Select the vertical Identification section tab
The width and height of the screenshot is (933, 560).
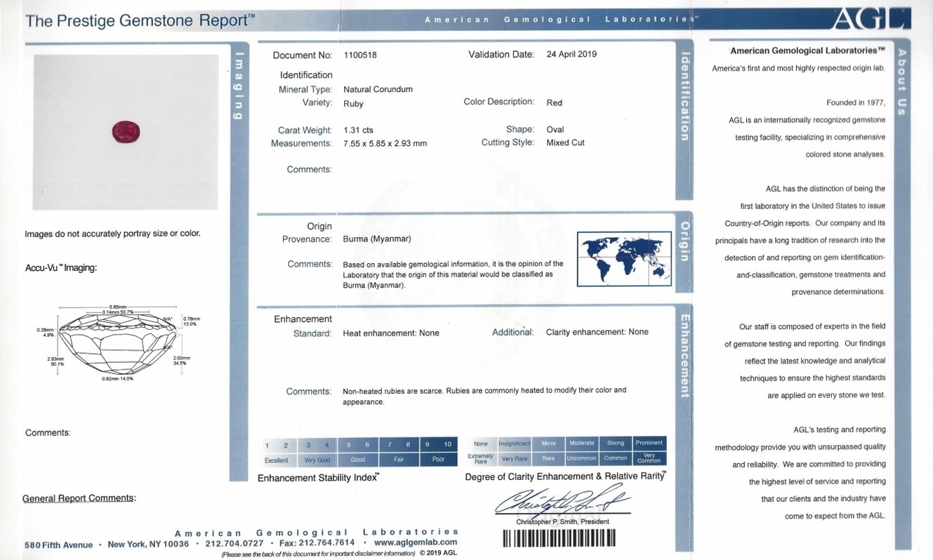[683, 97]
